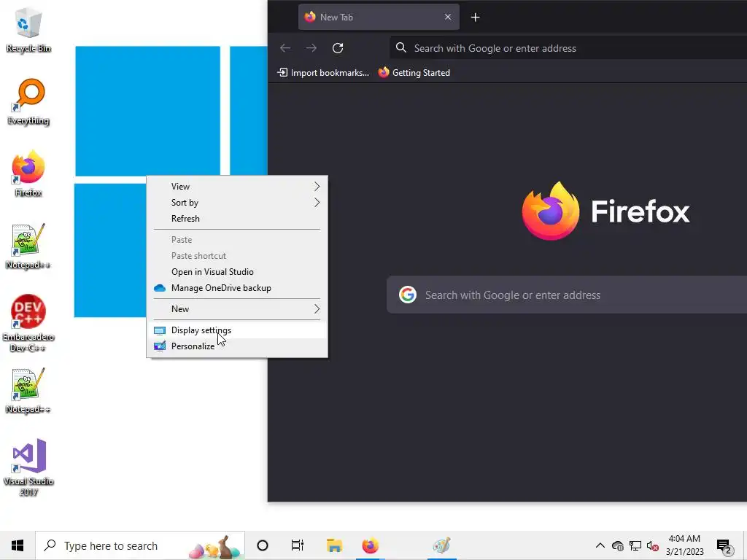Open File Explorer from the taskbar
Screen dimensions: 747x560
click(x=334, y=545)
